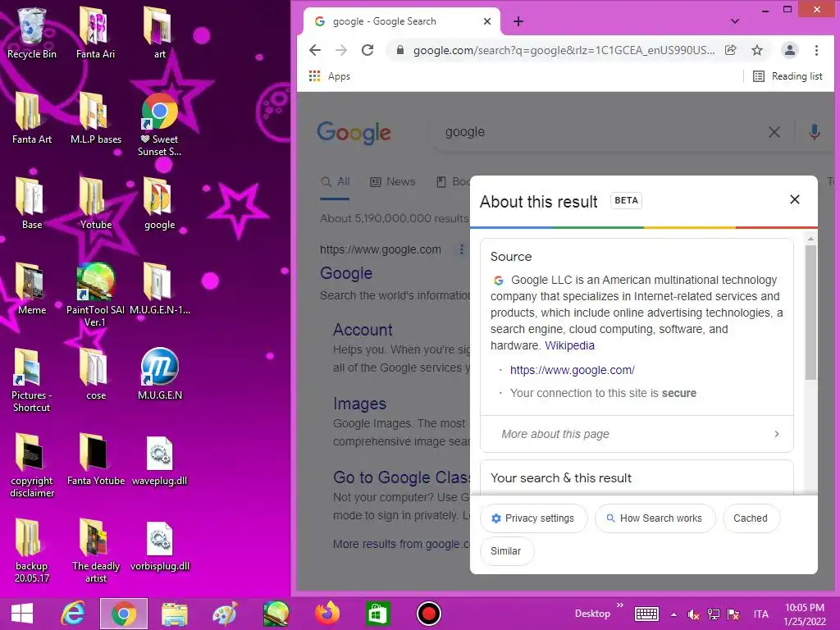Open the Chrome profile avatar menu

pos(790,50)
